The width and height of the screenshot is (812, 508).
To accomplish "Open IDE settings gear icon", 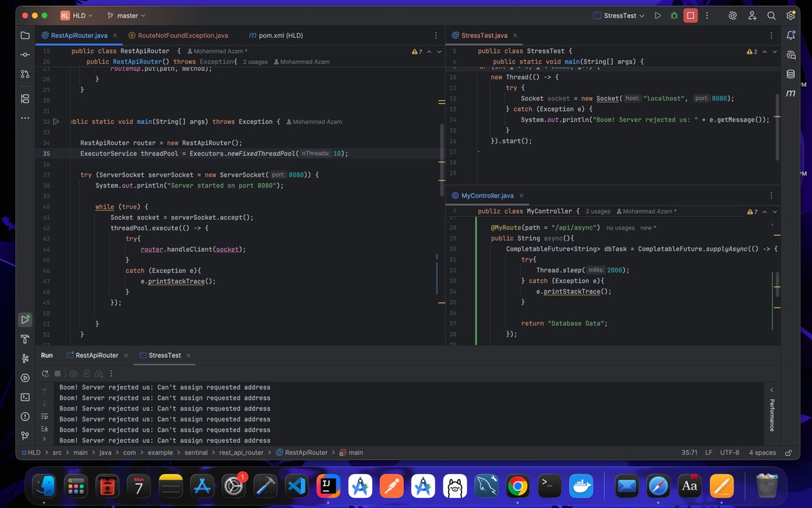I will tap(790, 16).
